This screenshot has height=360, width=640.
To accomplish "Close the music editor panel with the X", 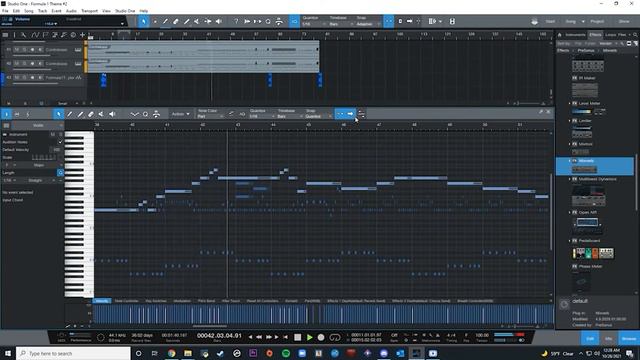I will pyautogui.click(x=548, y=112).
